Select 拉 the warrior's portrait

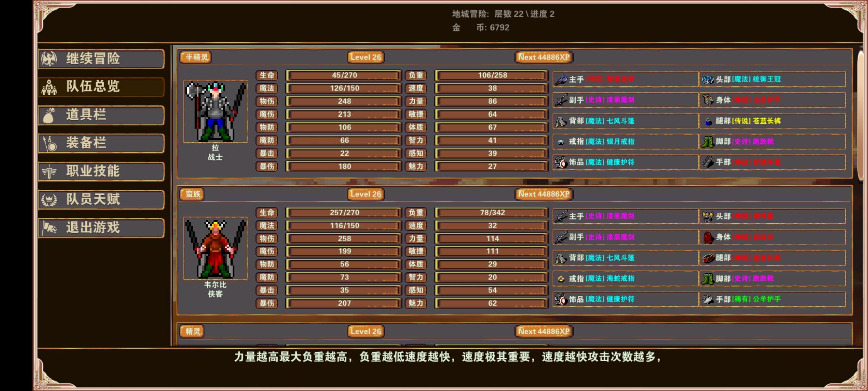(x=216, y=112)
